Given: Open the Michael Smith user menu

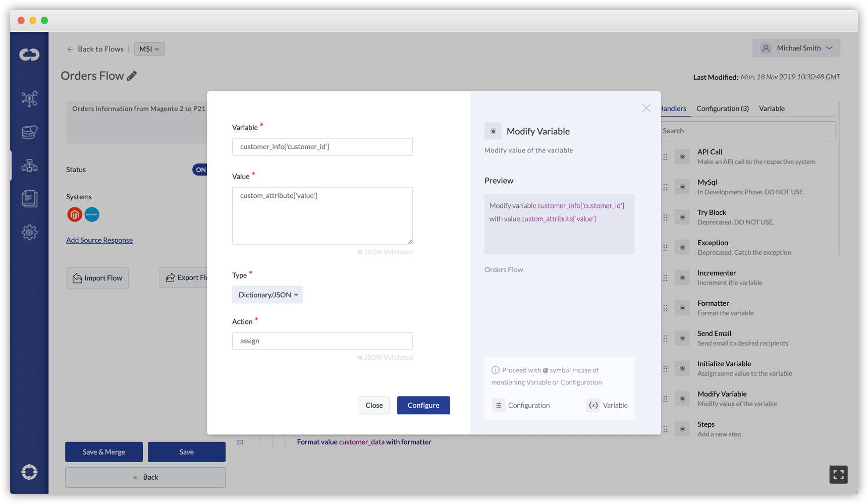Looking at the screenshot, I should pyautogui.click(x=796, y=48).
